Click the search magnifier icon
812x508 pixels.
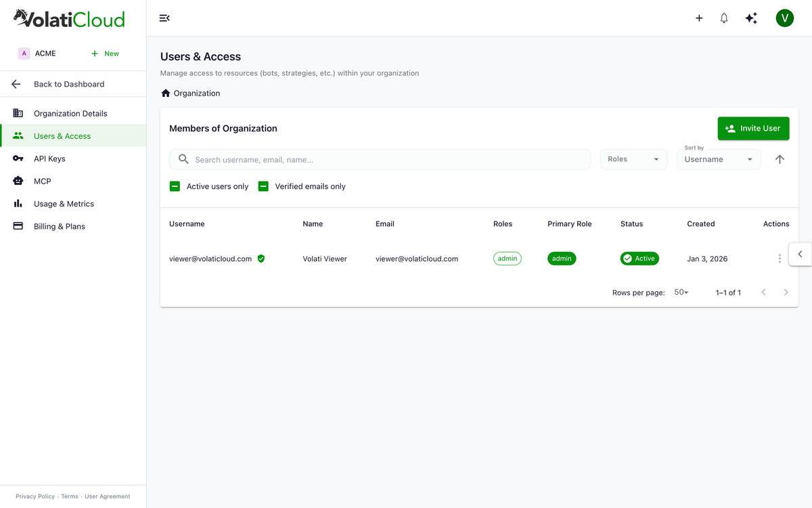tap(183, 159)
